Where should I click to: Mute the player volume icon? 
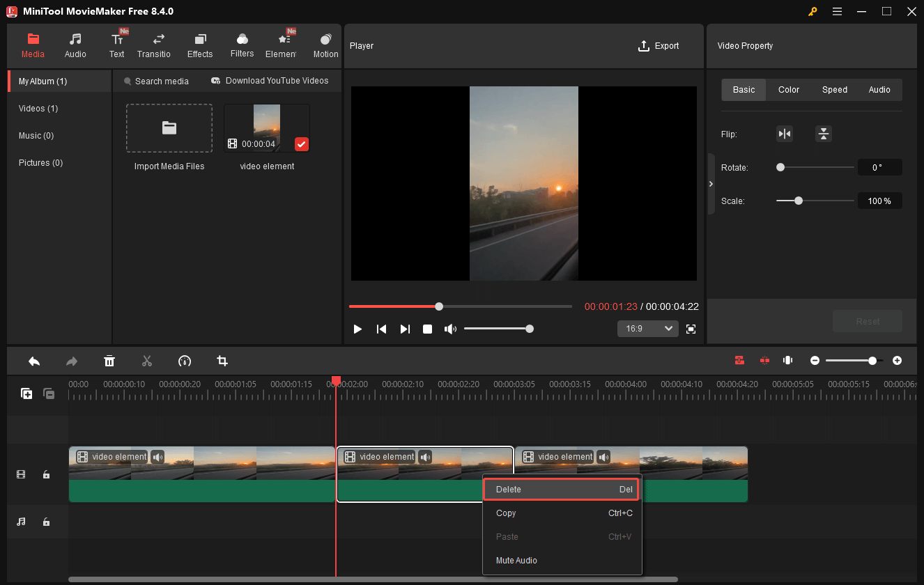[450, 328]
